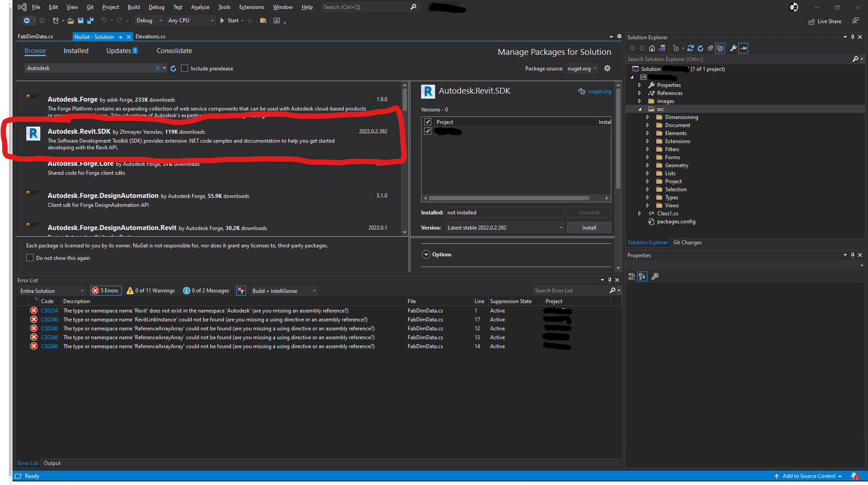
Task: Open the NuGet package source settings gear
Action: click(x=607, y=68)
